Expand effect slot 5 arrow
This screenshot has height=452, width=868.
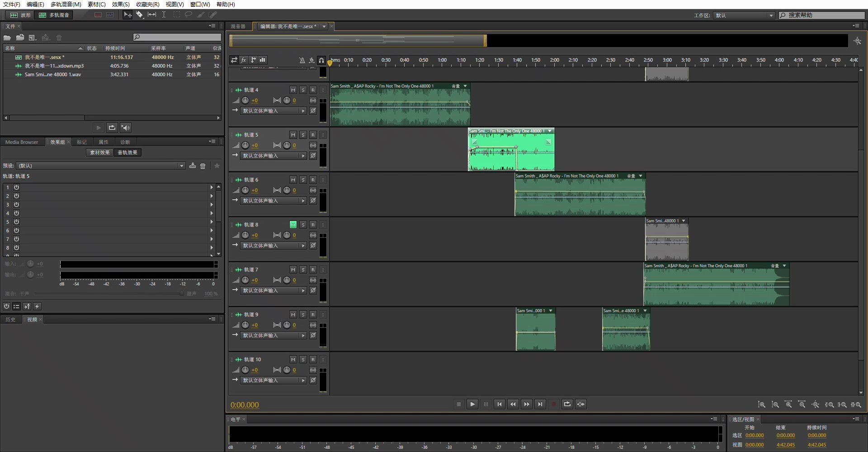click(x=211, y=221)
